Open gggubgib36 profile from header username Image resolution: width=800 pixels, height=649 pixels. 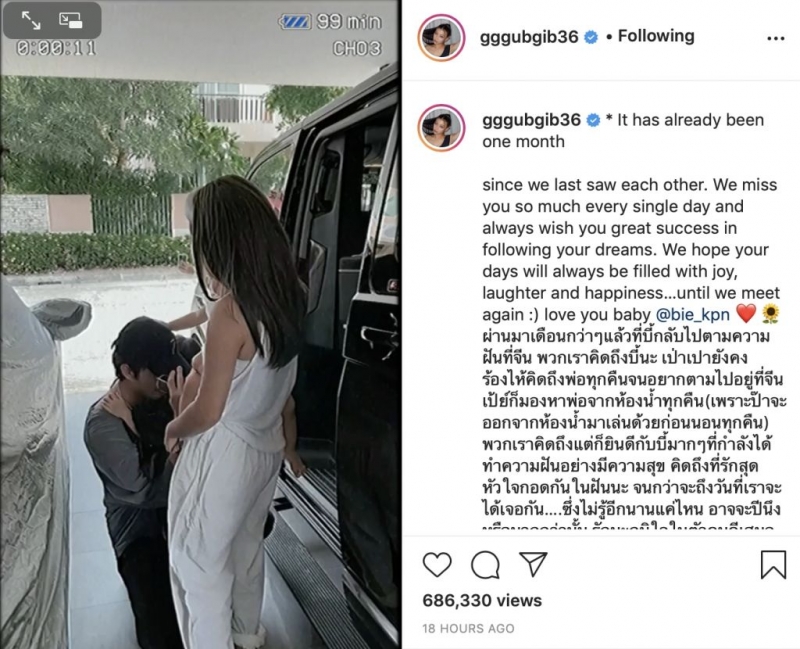point(529,37)
